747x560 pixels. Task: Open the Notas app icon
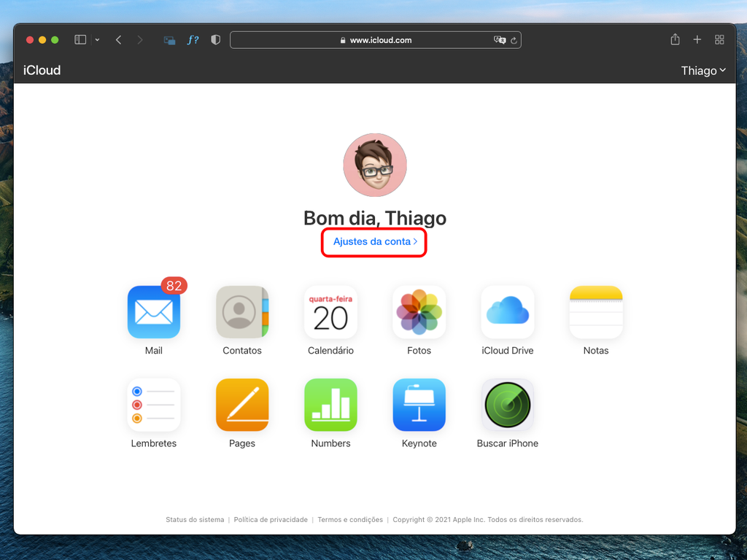(596, 312)
